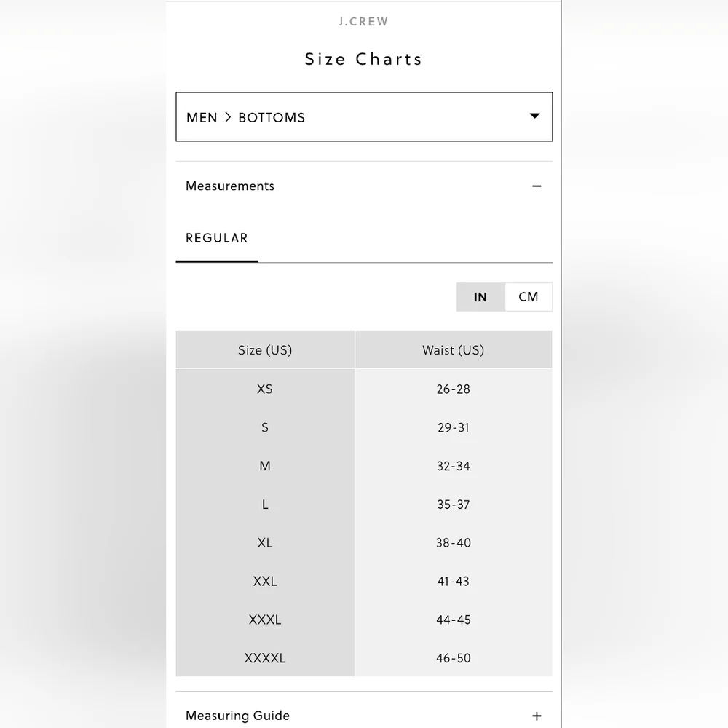Click the Size Charts heading
The image size is (728, 728).
pyautogui.click(x=363, y=59)
